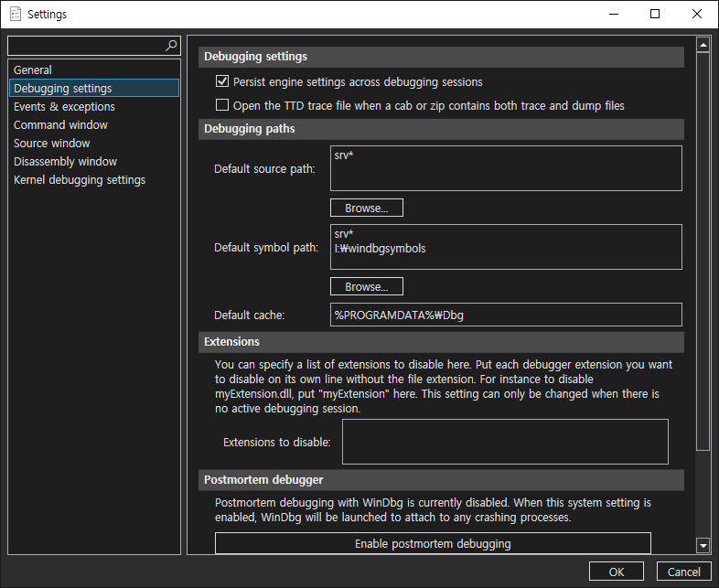The height and width of the screenshot is (588, 719).
Task: Select Debugging settings in sidebar
Action: pos(94,88)
